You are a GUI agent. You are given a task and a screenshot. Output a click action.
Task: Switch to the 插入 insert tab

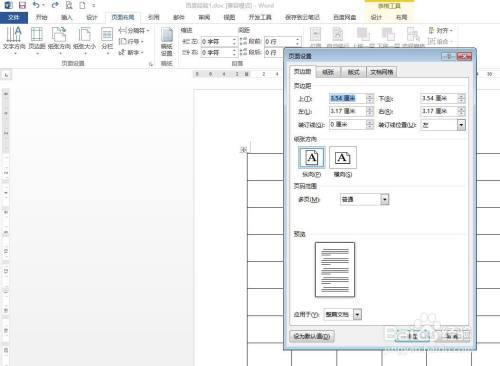(x=66, y=17)
